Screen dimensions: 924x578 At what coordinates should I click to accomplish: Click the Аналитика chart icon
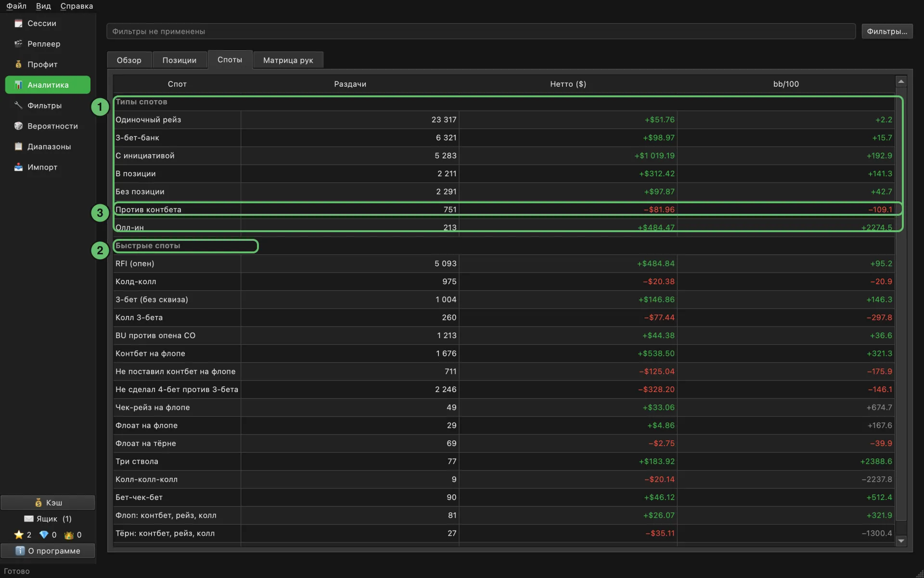coord(18,85)
